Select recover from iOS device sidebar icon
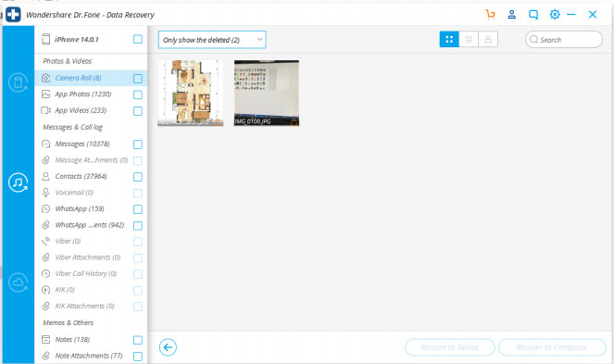The image size is (614, 364). coord(18,82)
